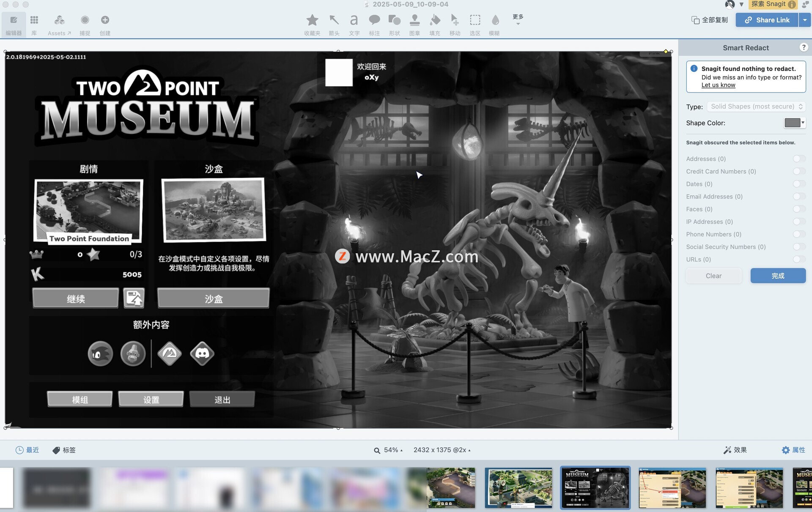Viewport: 812px width, 512px height.
Task: Select the black-and-white Museum menu thumbnail
Action: pos(595,487)
